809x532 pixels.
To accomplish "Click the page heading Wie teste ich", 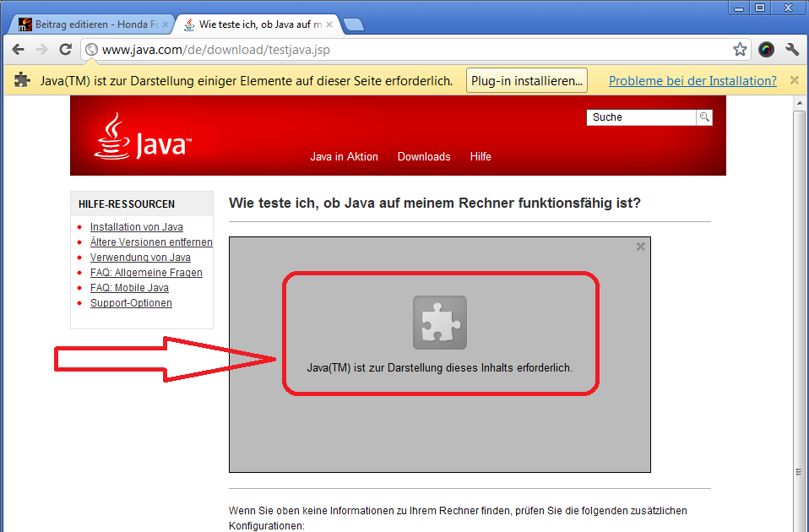I will 434,203.
